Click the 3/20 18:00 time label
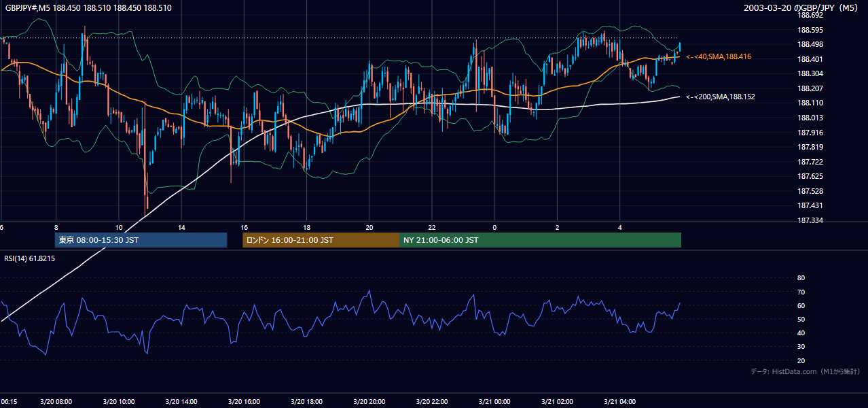Viewport: 868px width, 408px height. tap(306, 402)
